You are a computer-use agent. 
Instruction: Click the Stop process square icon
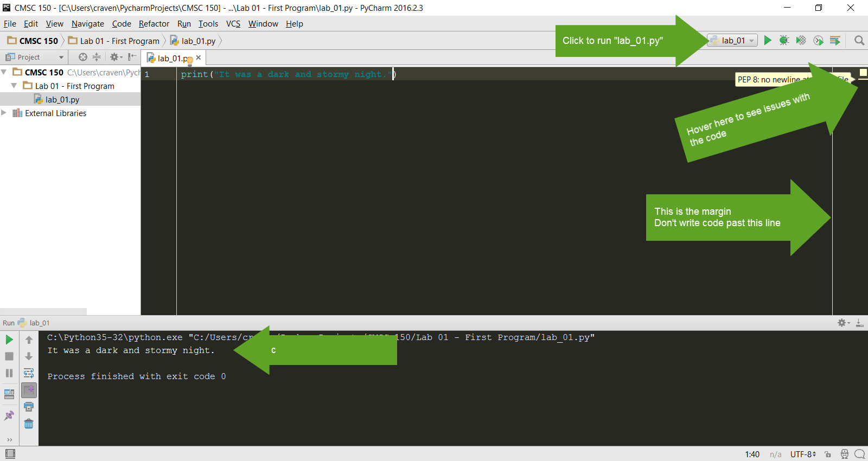pos(9,356)
